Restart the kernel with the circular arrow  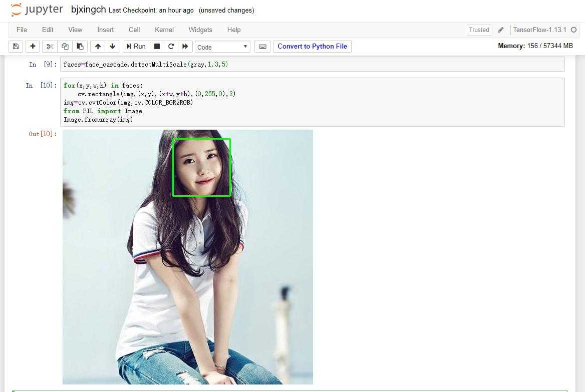tap(171, 47)
